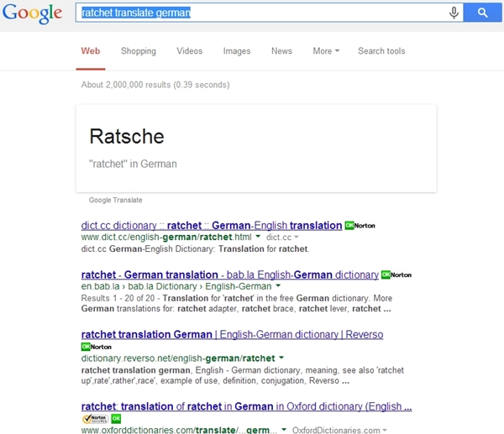Open the Search tools options
Image resolution: width=504 pixels, height=434 pixels.
[x=381, y=51]
